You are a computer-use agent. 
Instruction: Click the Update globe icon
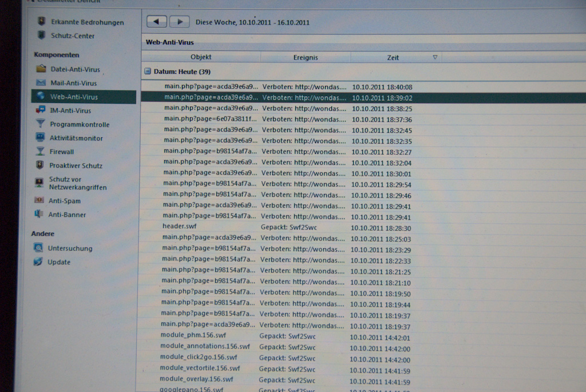[x=38, y=262]
